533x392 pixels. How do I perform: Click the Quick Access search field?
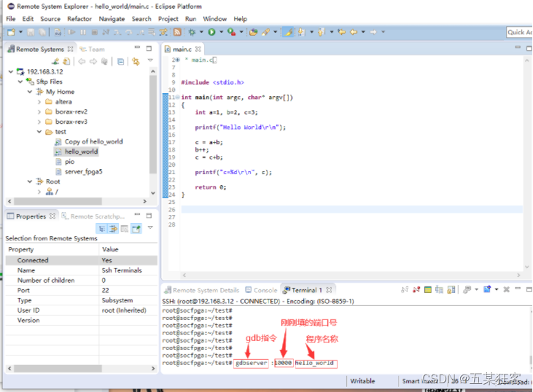(x=519, y=32)
